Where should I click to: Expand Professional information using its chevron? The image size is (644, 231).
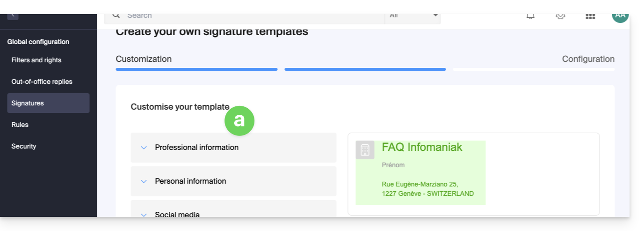pos(144,148)
